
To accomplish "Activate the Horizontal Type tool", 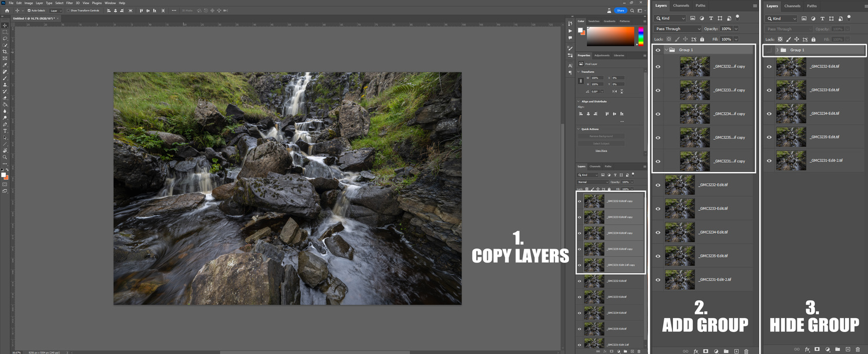I will point(5,131).
